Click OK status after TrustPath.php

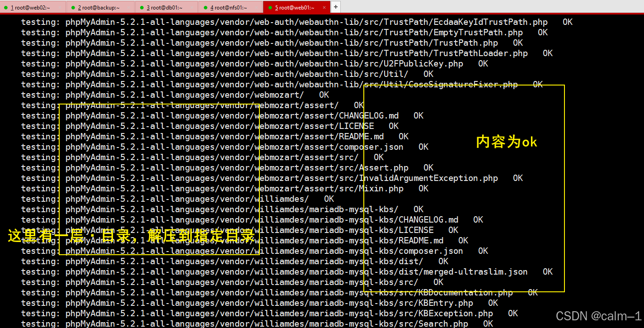point(518,43)
